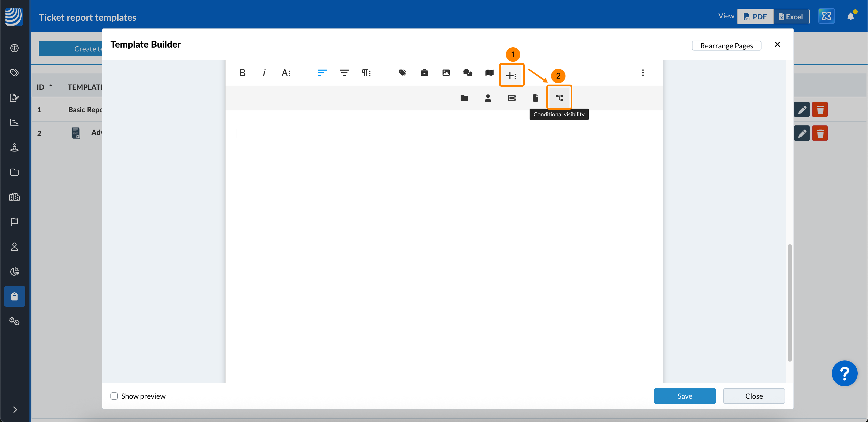Open the font size dropdown
This screenshot has width=868, height=422.
(x=286, y=73)
